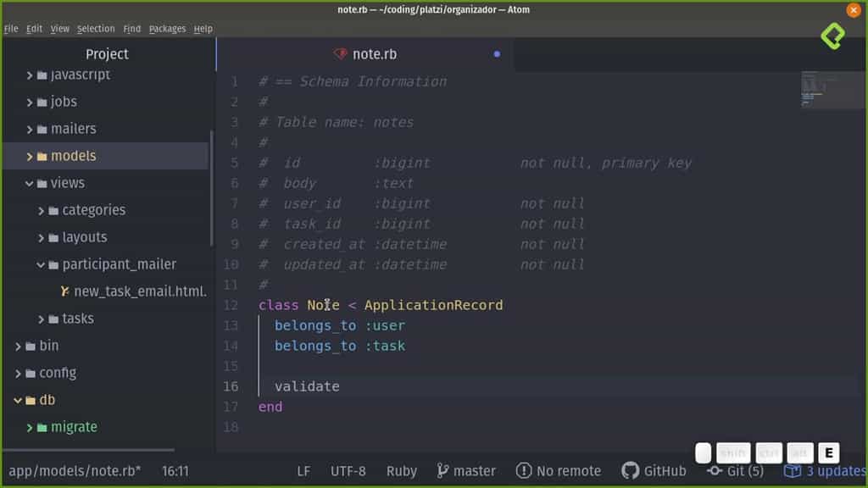Click the green Atom logo in top right
The image size is (868, 488).
tap(834, 37)
